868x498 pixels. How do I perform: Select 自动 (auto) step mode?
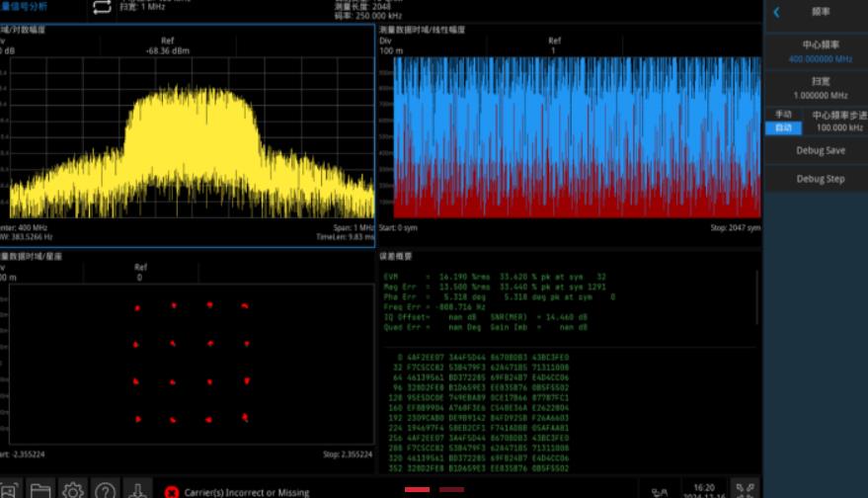[783, 127]
